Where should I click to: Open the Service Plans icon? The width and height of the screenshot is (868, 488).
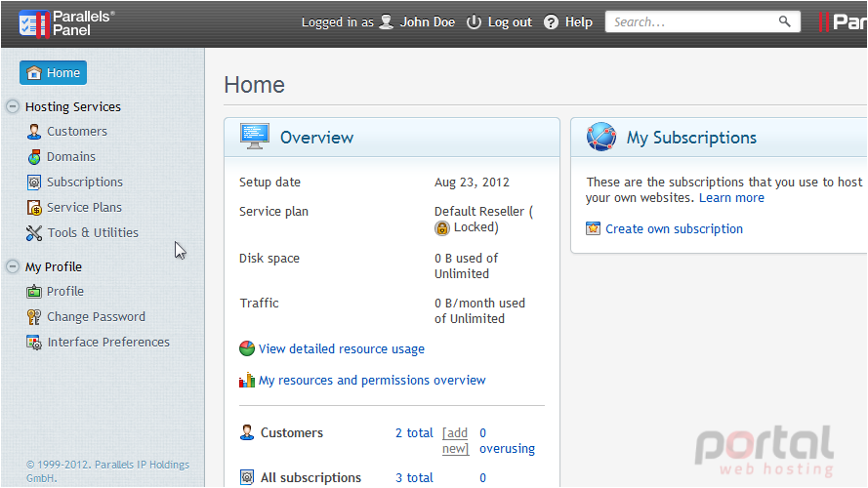point(34,208)
